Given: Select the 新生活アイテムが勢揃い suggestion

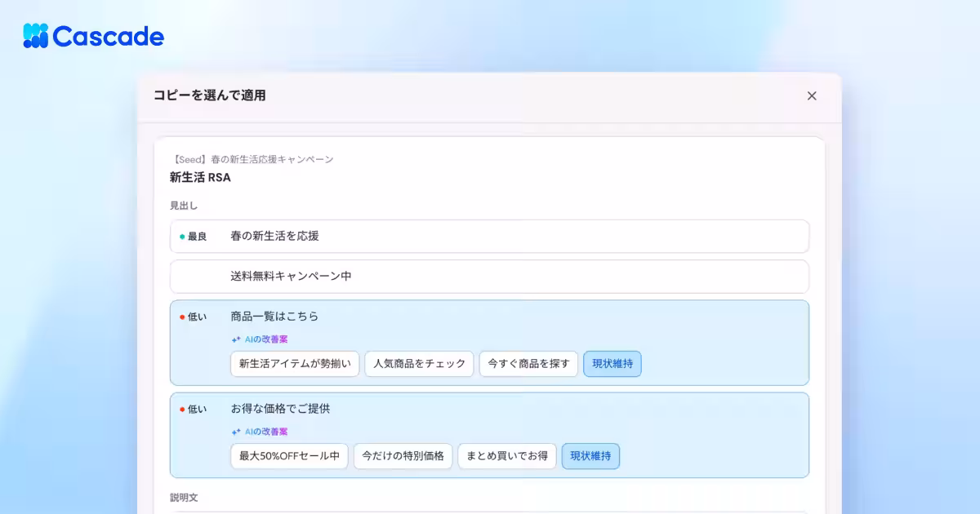Looking at the screenshot, I should pyautogui.click(x=295, y=364).
